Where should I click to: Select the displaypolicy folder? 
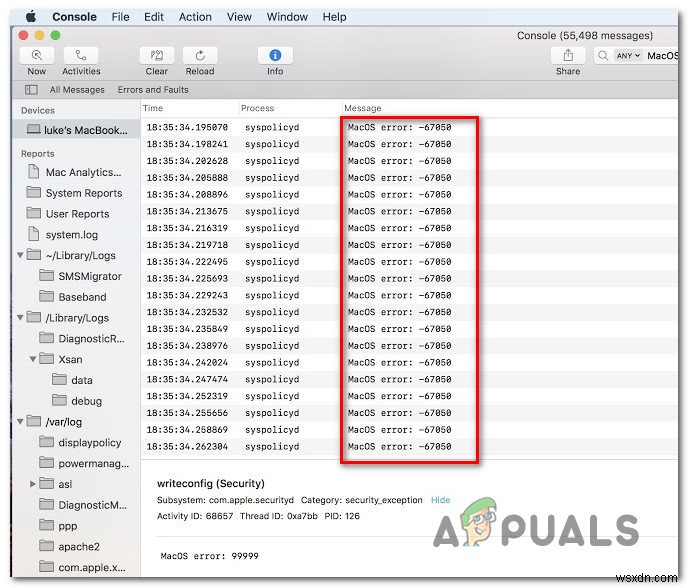click(x=80, y=443)
